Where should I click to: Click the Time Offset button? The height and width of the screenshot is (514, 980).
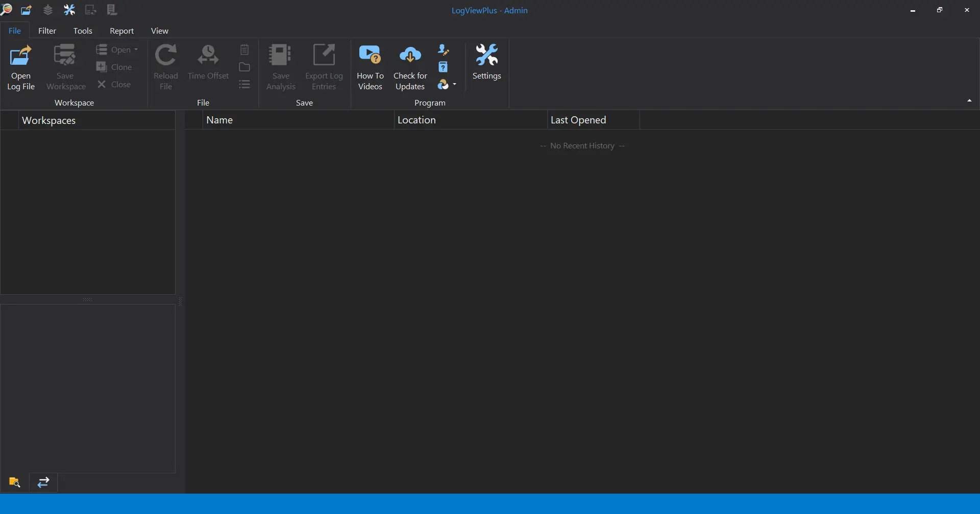pos(208,63)
